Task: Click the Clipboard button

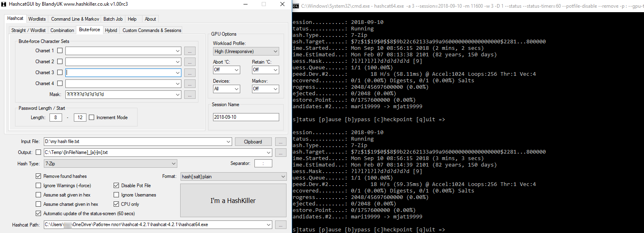Action: [253, 142]
